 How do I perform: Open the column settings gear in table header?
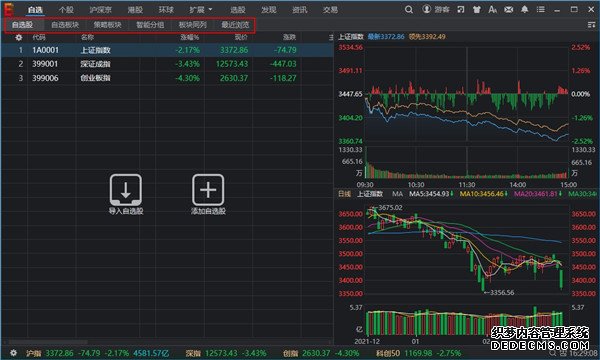tap(18, 37)
